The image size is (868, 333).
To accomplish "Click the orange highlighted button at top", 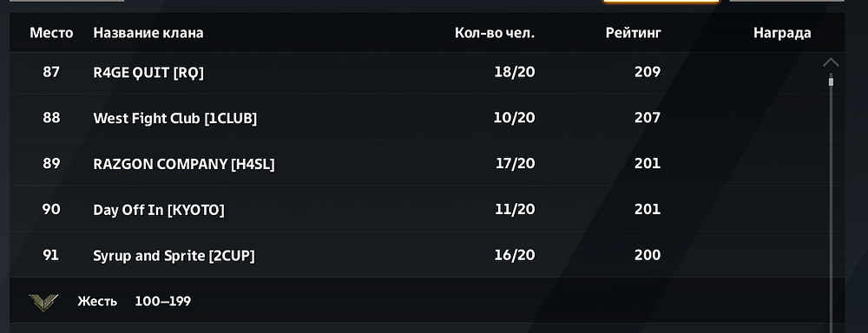I will click(661, 1).
